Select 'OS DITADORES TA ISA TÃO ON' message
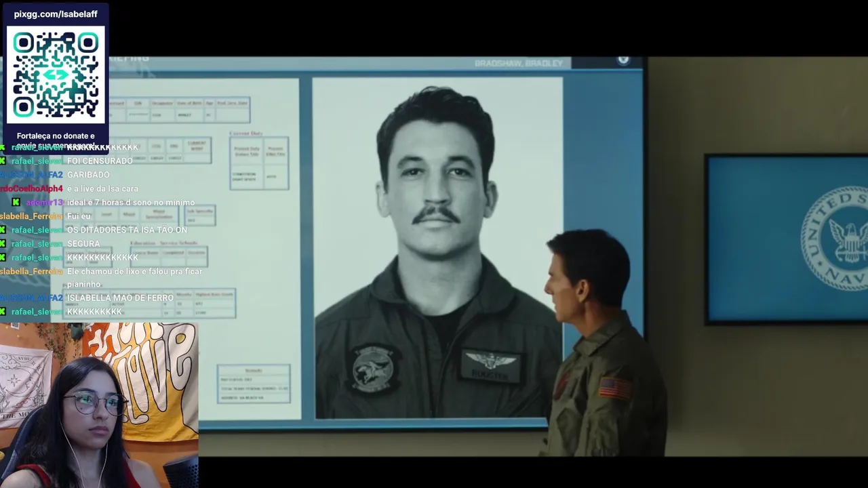Viewport: 868px width, 488px height. pos(127,230)
